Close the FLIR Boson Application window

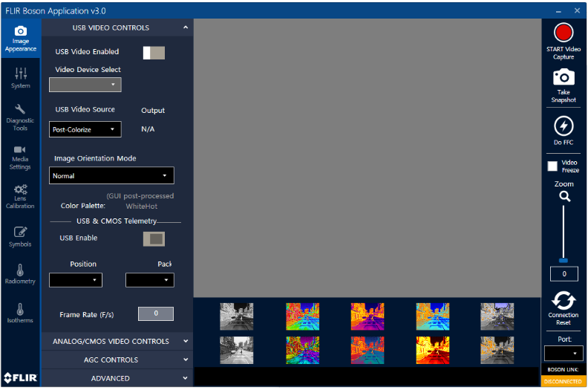point(577,10)
